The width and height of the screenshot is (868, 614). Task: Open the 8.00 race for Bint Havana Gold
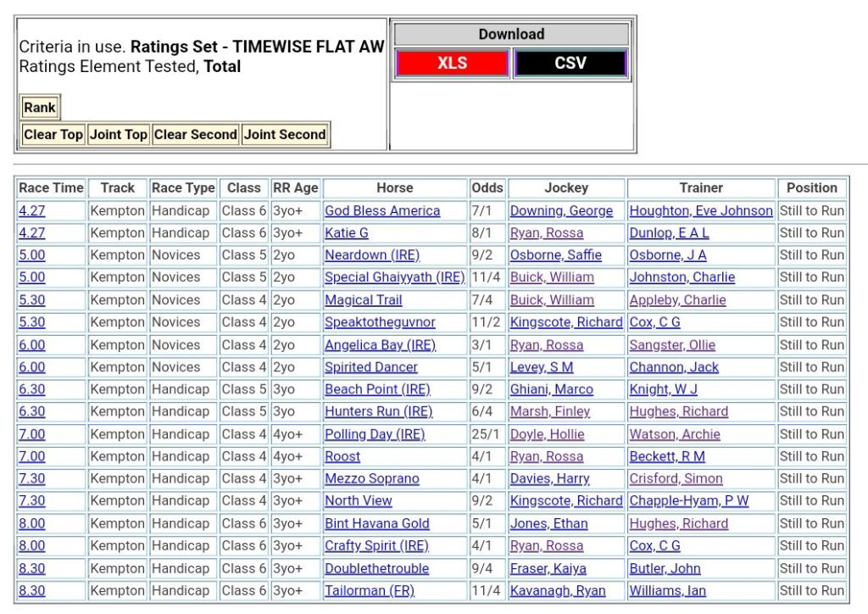pyautogui.click(x=32, y=523)
